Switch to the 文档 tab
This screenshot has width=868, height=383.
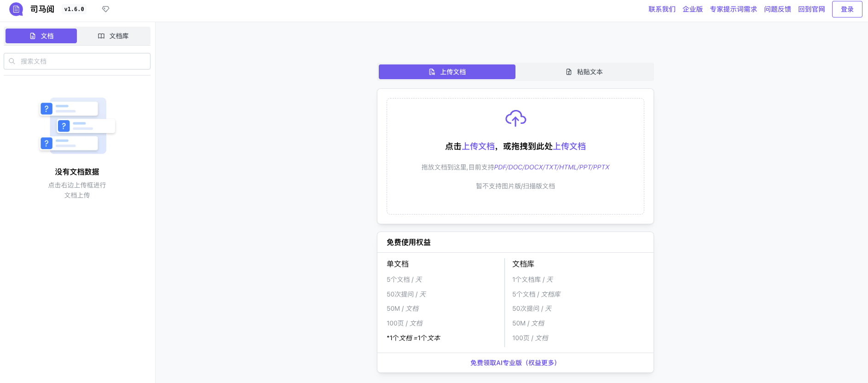click(41, 36)
